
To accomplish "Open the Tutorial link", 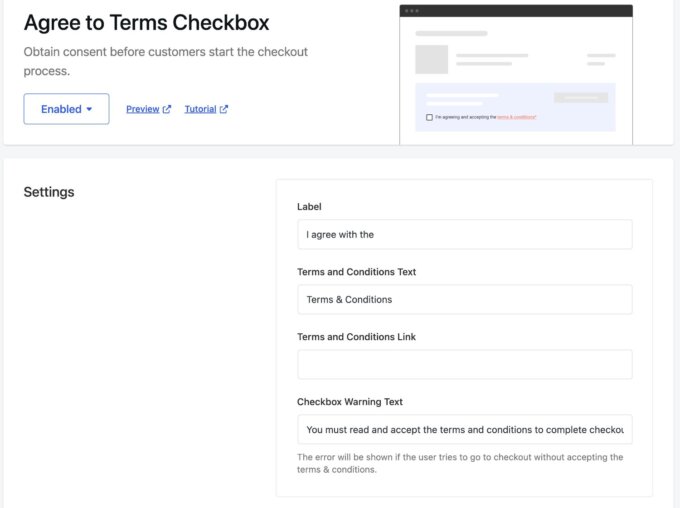I will [200, 109].
